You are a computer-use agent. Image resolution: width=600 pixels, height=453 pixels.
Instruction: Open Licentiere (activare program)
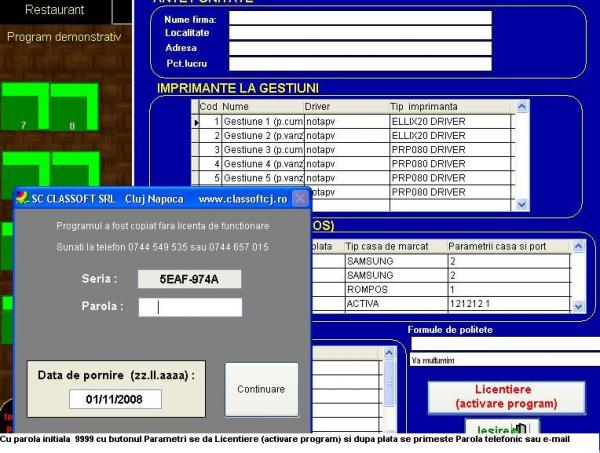[x=506, y=396]
